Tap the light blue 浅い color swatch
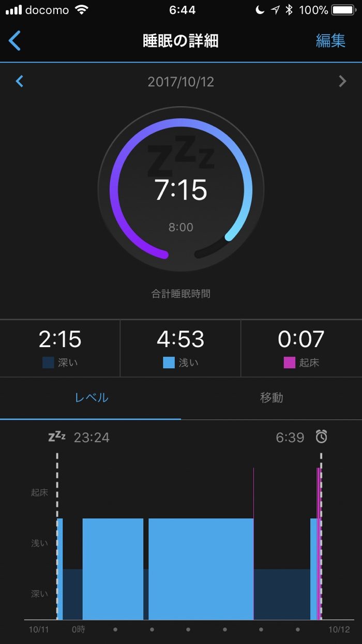 (169, 363)
